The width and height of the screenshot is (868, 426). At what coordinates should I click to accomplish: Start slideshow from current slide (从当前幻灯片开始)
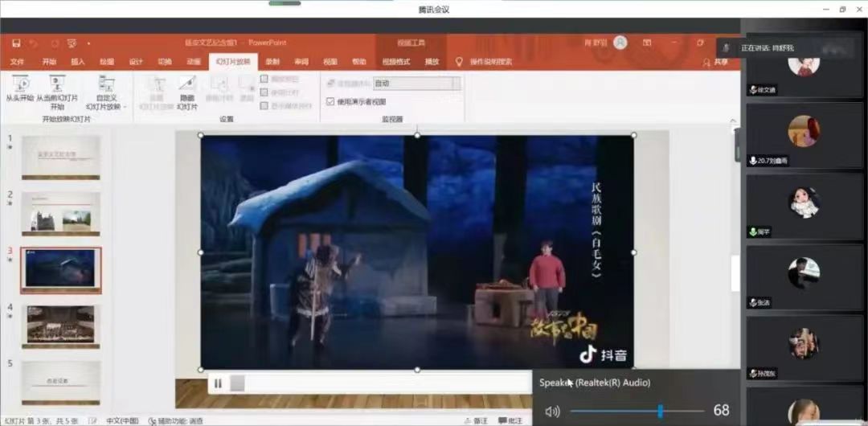click(x=57, y=84)
